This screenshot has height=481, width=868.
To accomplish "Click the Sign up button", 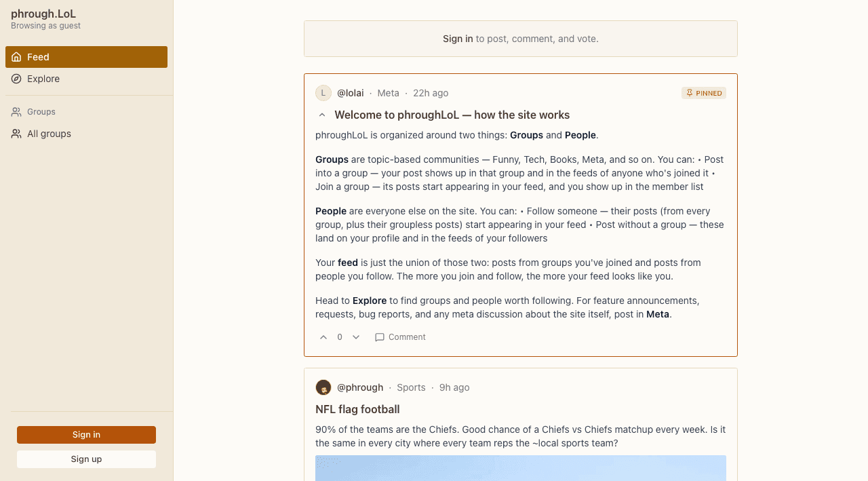I will [x=86, y=459].
